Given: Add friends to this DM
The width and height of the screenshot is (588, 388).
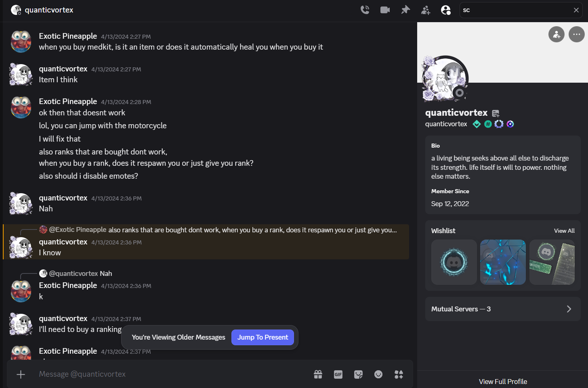Looking at the screenshot, I should click(x=426, y=10).
